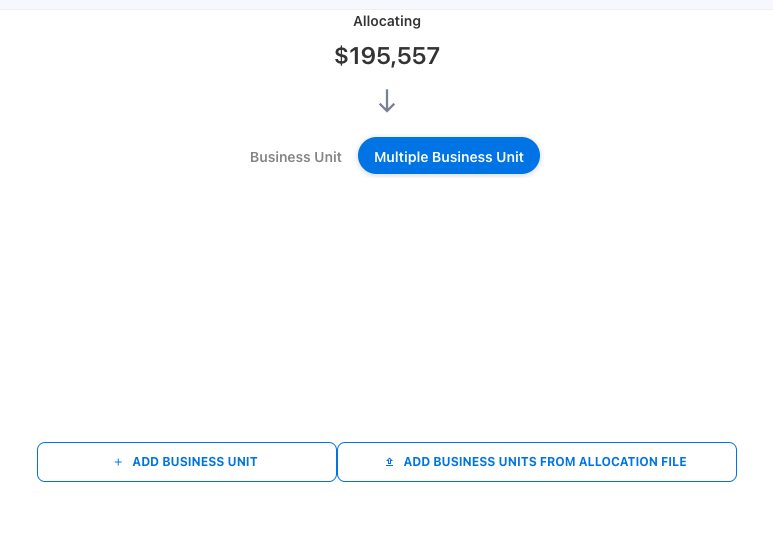Select the single Business Unit option
Screen dimensions: 773x535
295,157
